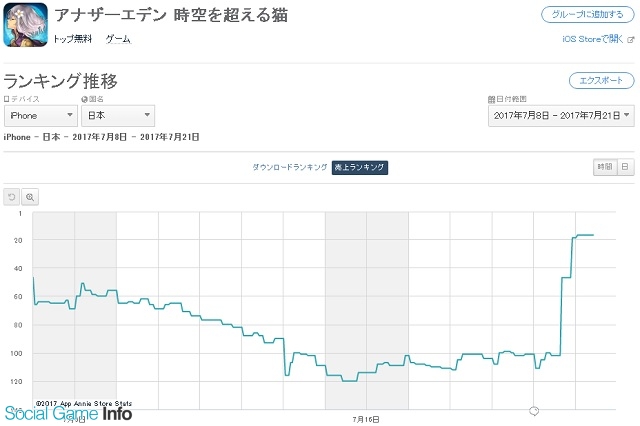
Task: Click the ゲーム category link
Action: pyautogui.click(x=118, y=39)
